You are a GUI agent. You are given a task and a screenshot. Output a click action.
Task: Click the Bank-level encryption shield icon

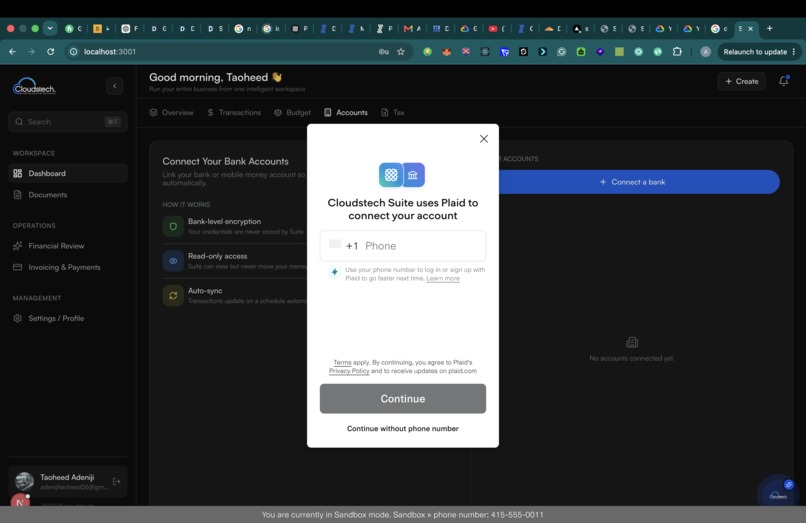coord(173,226)
